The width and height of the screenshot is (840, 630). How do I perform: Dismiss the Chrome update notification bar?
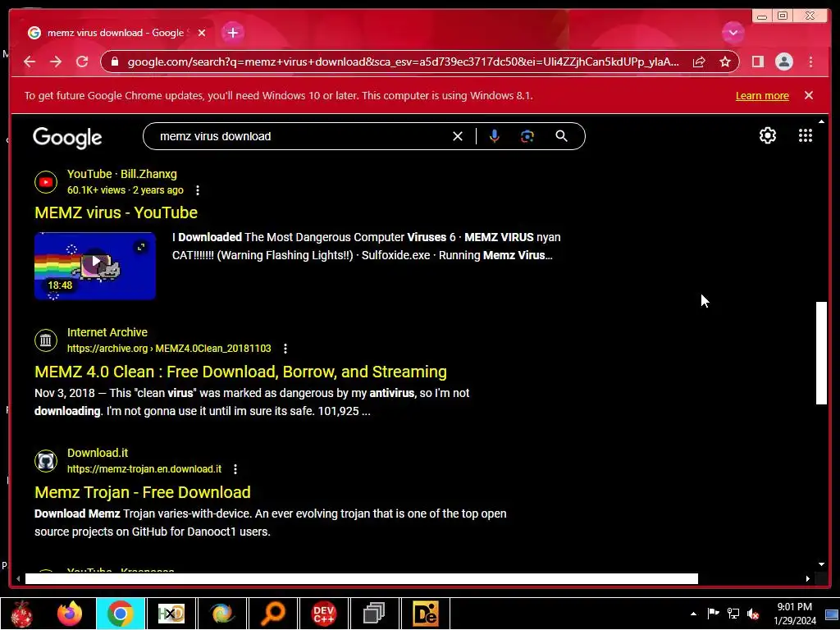coord(808,95)
